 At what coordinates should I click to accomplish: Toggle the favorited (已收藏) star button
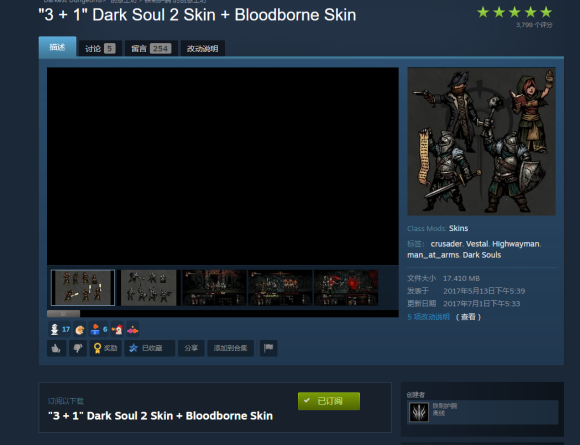pyautogui.click(x=149, y=348)
